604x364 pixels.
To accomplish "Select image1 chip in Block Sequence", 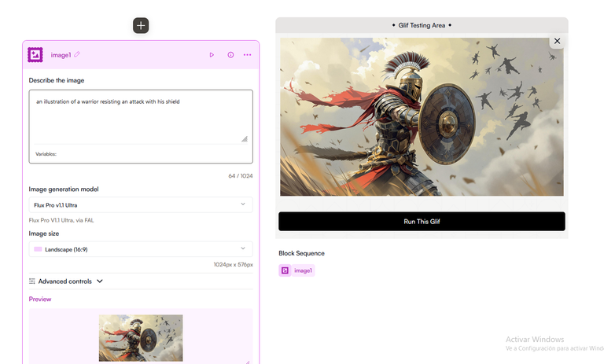I will point(296,270).
